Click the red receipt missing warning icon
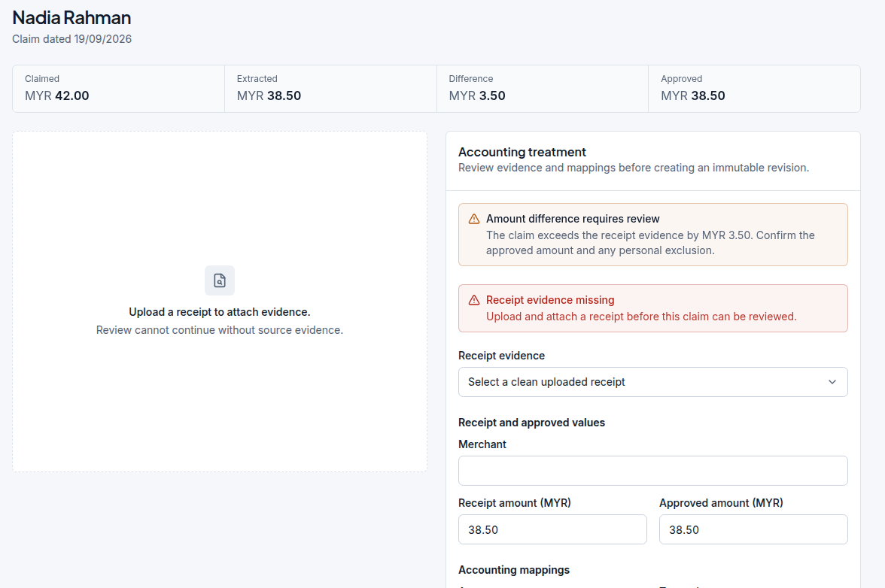 [x=474, y=300]
